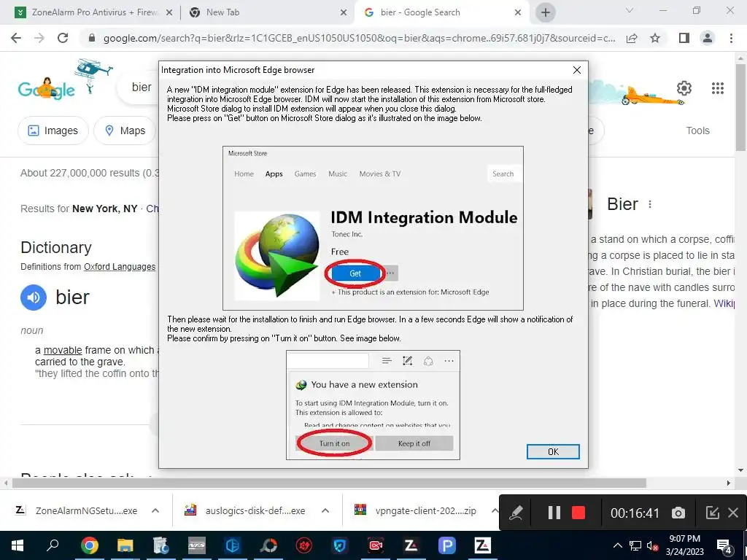Stop the screen recording
Viewport: 747px width, 560px height.
(x=578, y=513)
